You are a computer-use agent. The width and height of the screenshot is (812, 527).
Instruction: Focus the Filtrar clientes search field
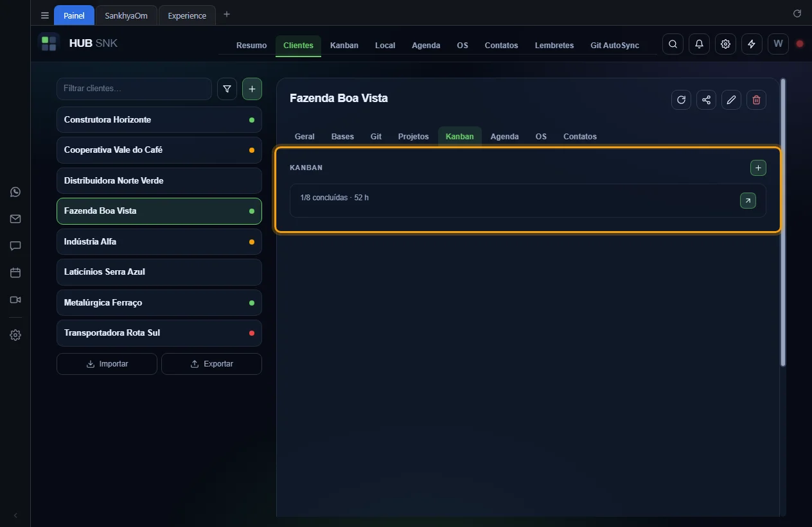[134, 89]
